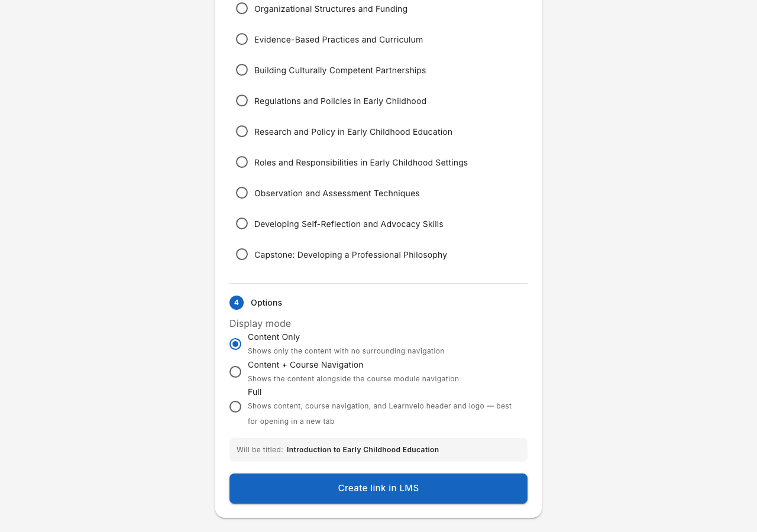Image resolution: width=757 pixels, height=532 pixels.
Task: Click the Content + Course Navigation label
Action: click(x=305, y=365)
